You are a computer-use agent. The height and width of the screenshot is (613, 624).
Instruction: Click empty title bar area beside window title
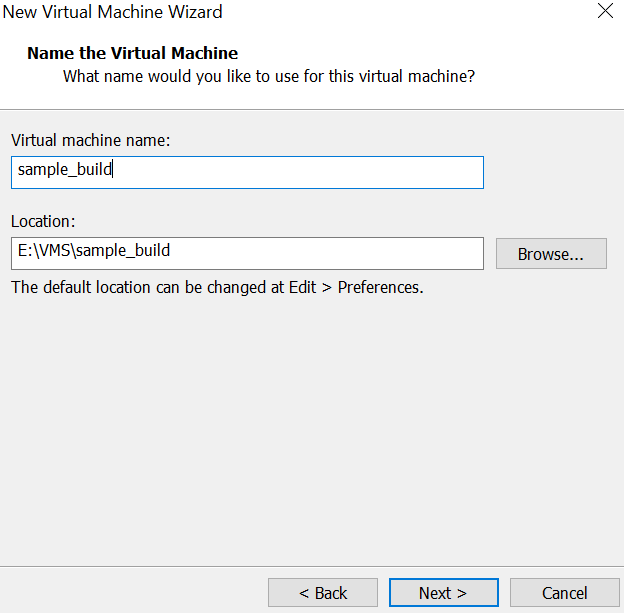tap(400, 13)
